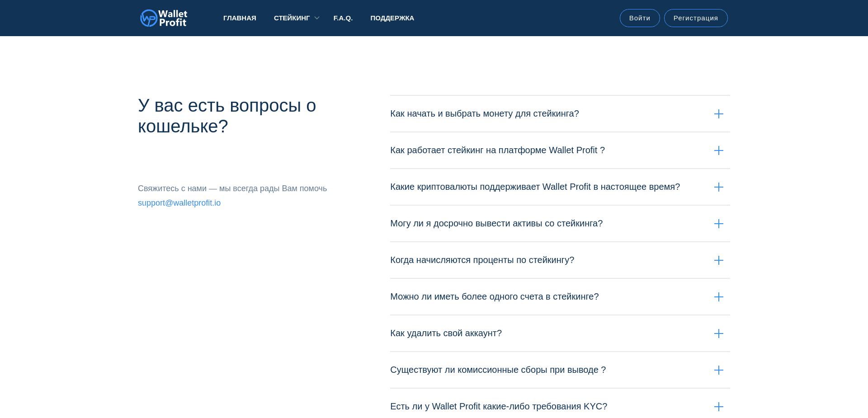Open the СТЕЙКИНГ dropdown menu
Screen dimensions: 868x418
(292, 18)
